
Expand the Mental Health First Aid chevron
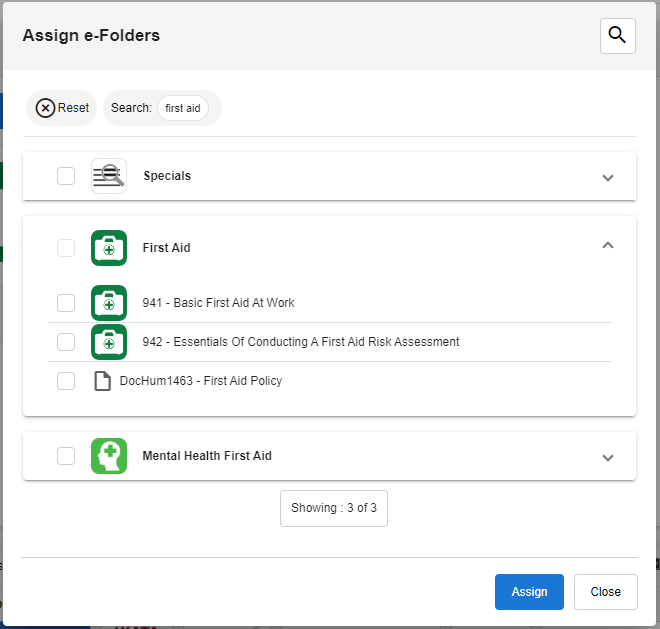coord(607,458)
